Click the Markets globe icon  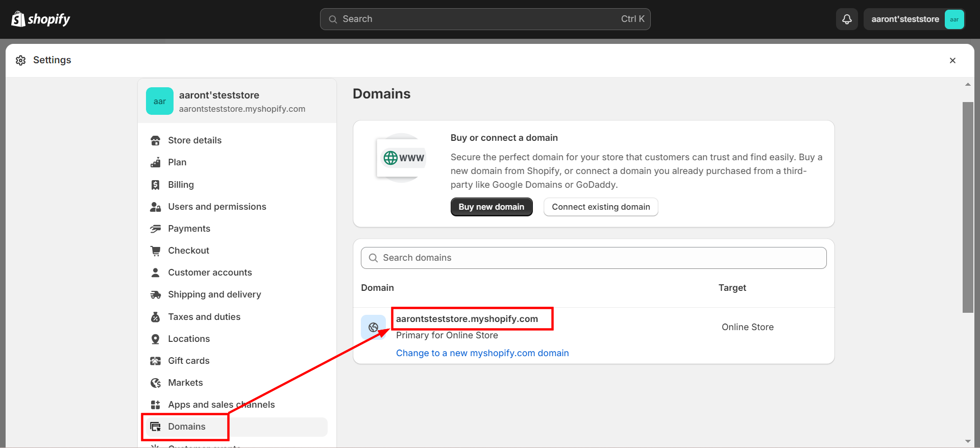(x=156, y=383)
